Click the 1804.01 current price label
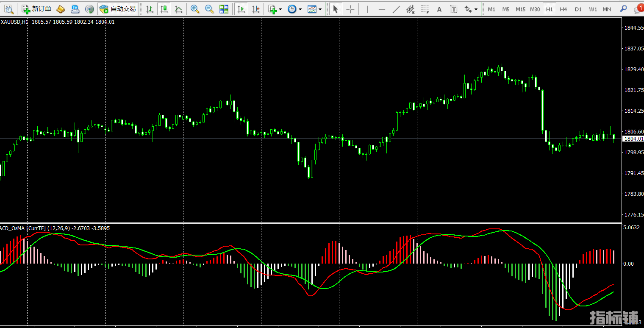 [633, 139]
